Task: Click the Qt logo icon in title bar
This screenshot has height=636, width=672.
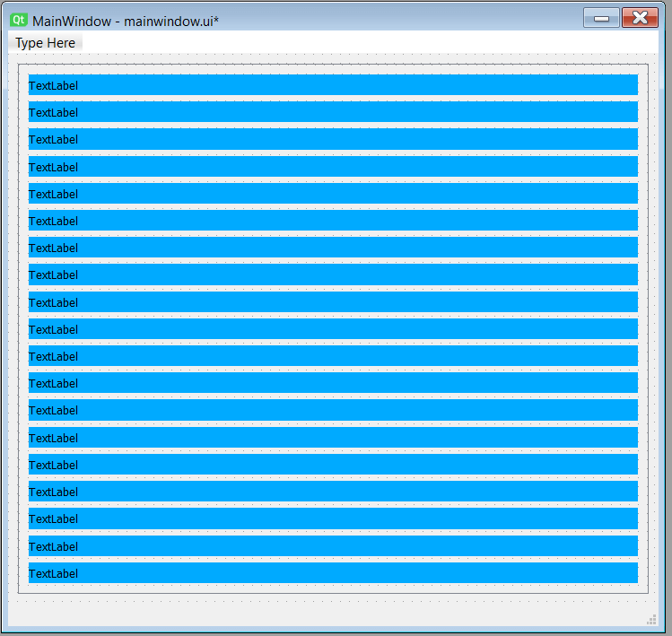Action: tap(19, 20)
